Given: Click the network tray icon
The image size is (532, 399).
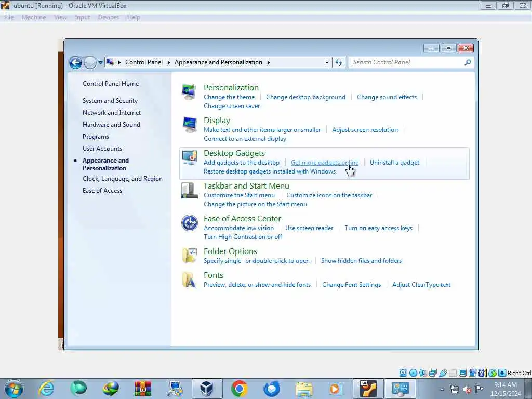Looking at the screenshot, I should coord(454,389).
